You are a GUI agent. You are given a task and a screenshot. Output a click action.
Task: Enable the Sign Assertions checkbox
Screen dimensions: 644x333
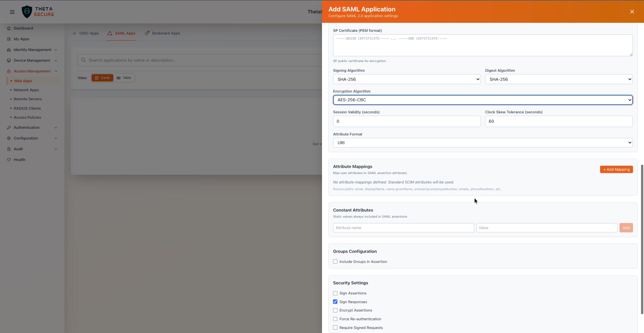[x=335, y=293]
